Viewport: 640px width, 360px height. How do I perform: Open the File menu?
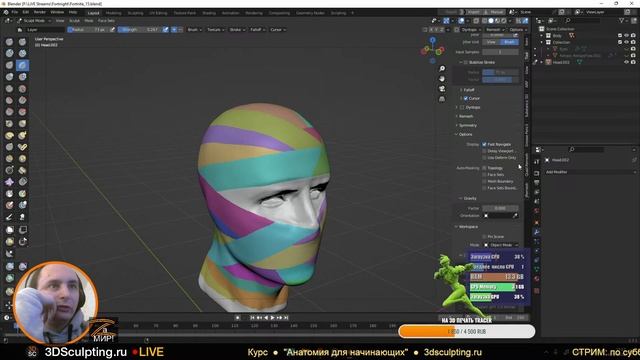15,13
